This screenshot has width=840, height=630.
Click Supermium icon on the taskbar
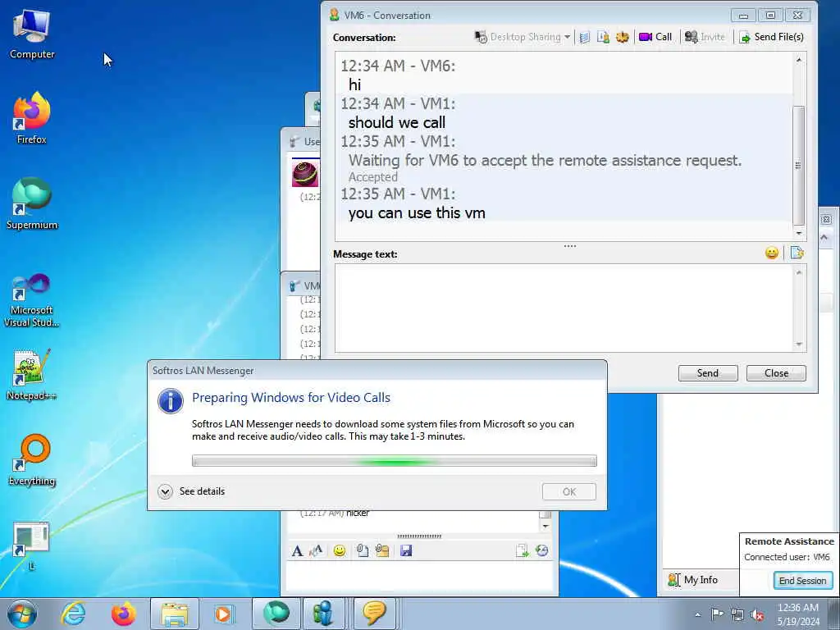276,614
